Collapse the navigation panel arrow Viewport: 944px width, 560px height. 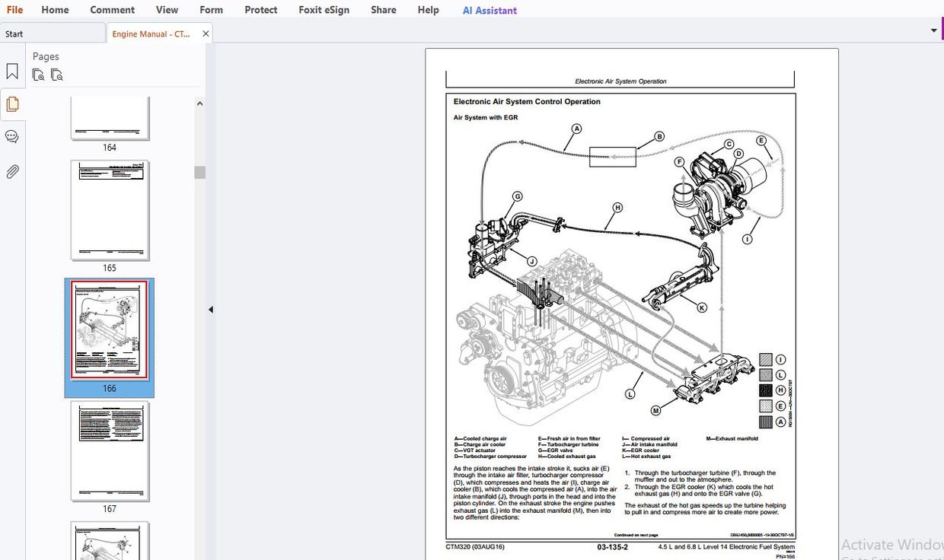210,310
